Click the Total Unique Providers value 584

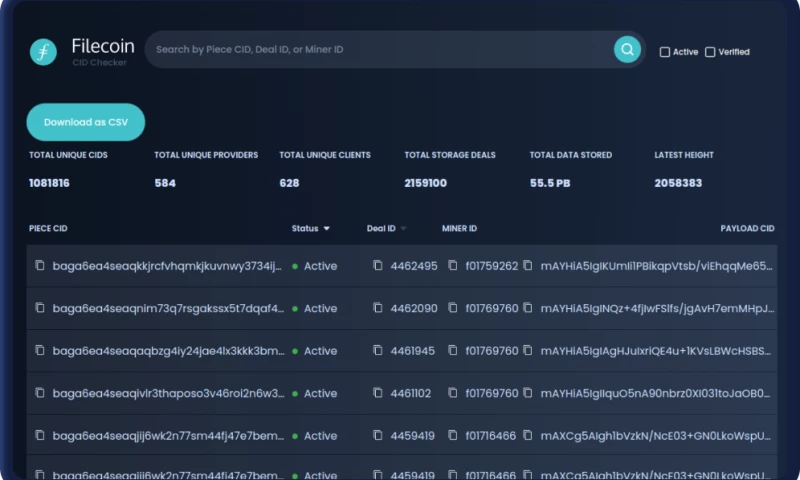(x=165, y=183)
